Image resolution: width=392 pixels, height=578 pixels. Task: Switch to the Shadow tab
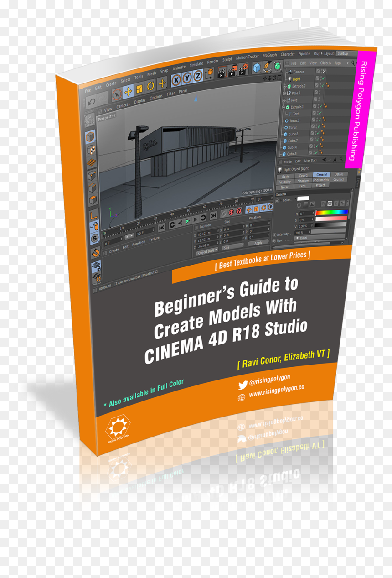(303, 181)
